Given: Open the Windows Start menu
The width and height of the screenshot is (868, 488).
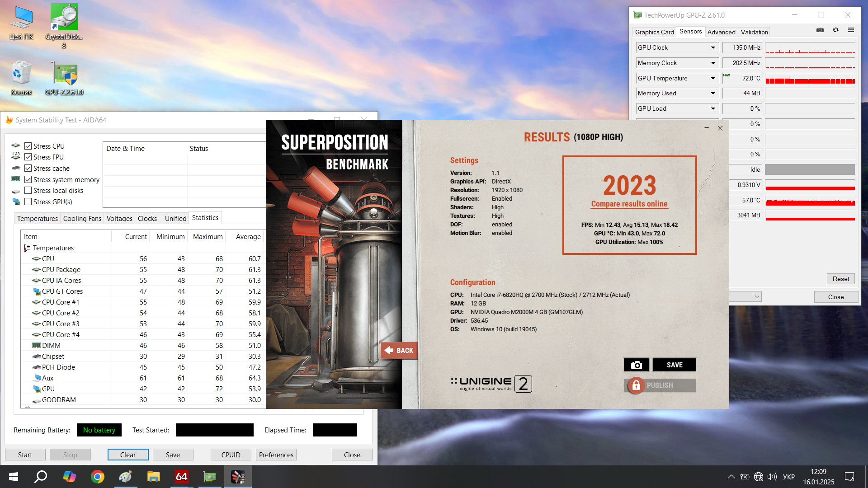Looking at the screenshot, I should pyautogui.click(x=14, y=477).
